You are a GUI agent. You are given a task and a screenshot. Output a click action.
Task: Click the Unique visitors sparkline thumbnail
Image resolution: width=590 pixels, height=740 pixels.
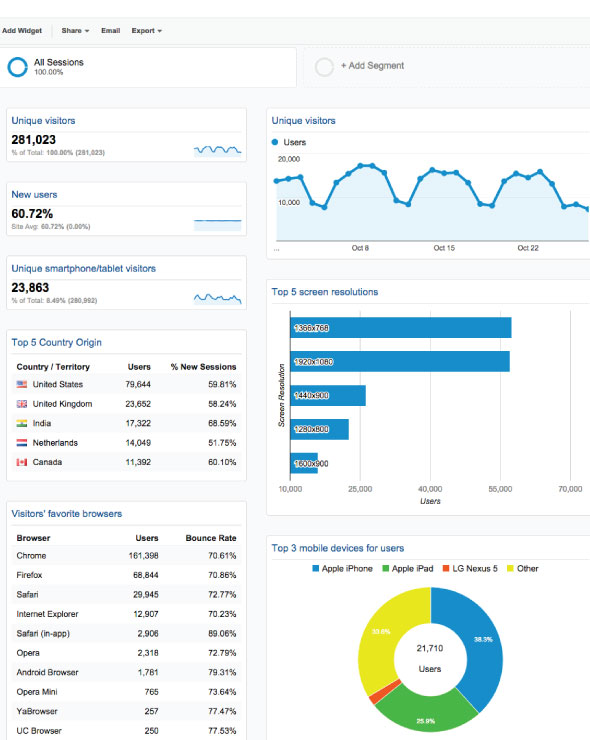point(218,151)
